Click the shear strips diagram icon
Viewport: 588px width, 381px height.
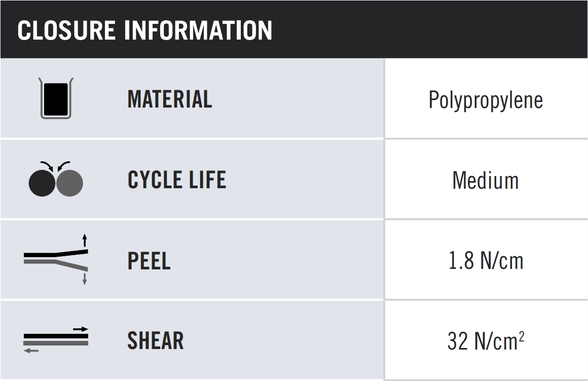coord(56,339)
